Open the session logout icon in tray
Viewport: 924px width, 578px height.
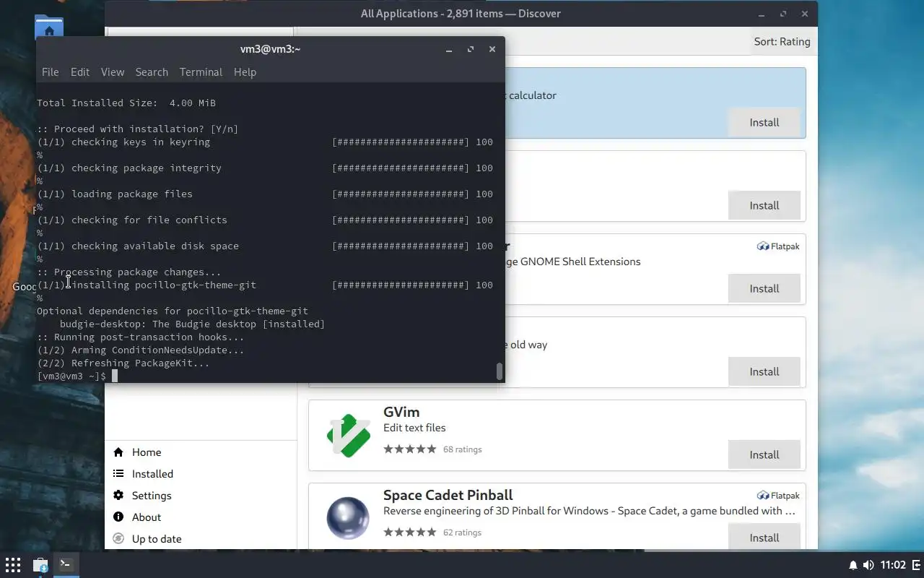[x=916, y=565]
